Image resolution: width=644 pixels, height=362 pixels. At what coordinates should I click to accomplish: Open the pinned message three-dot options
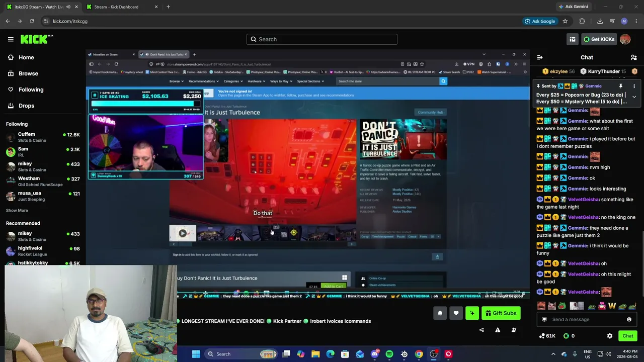click(x=634, y=86)
